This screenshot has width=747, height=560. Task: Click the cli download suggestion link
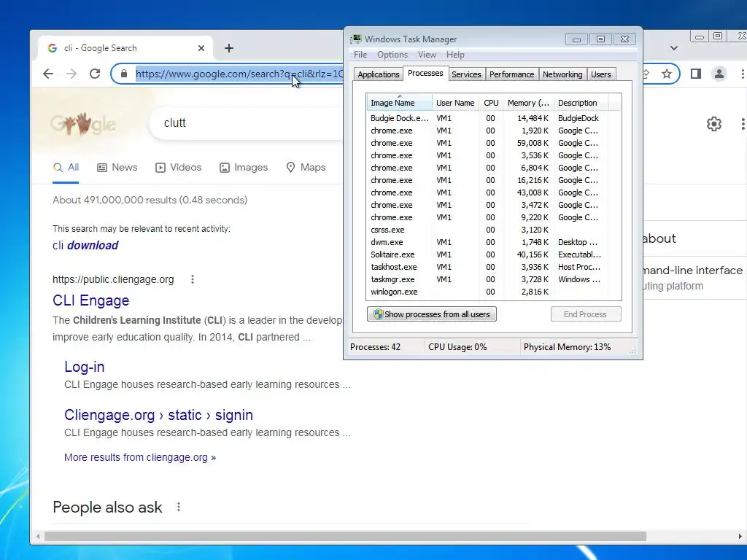tap(86, 245)
